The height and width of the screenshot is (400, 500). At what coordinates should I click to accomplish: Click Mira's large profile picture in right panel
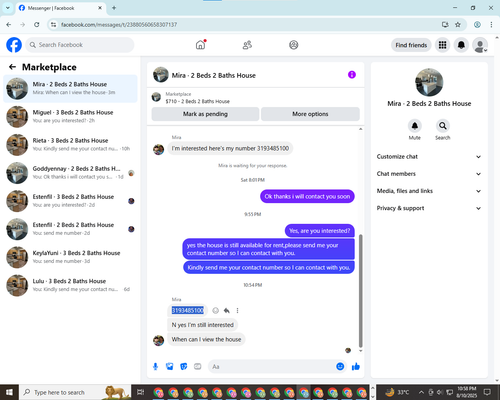click(x=429, y=82)
